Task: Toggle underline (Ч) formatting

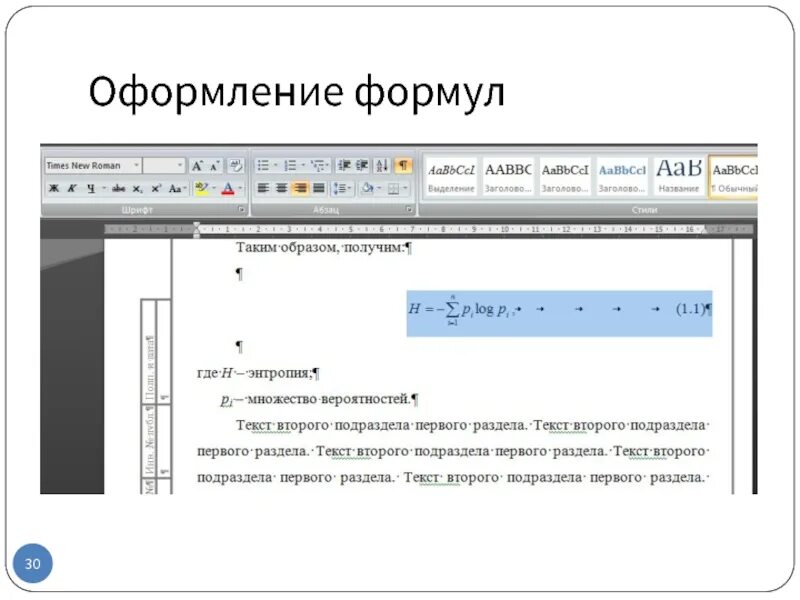Action: point(91,189)
